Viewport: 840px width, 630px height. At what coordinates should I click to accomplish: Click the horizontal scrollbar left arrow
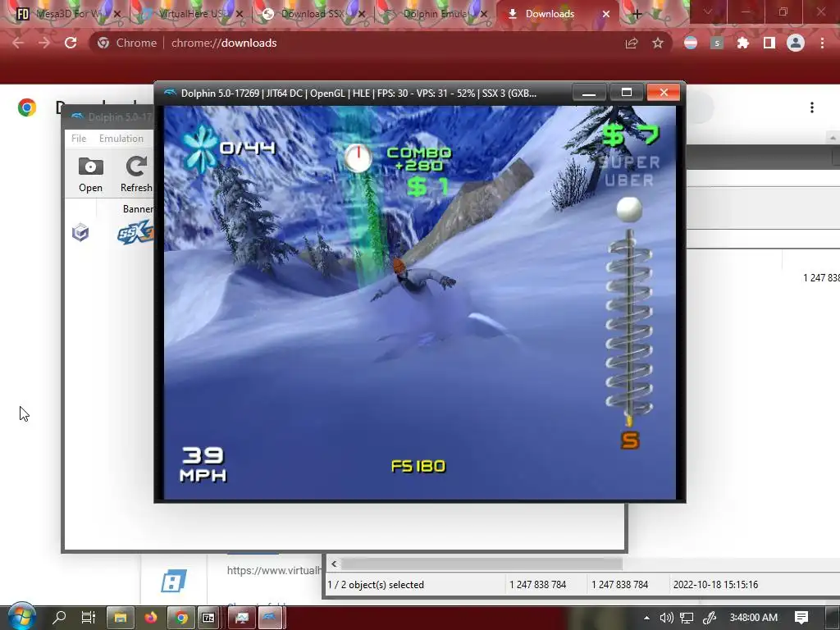[x=334, y=564]
